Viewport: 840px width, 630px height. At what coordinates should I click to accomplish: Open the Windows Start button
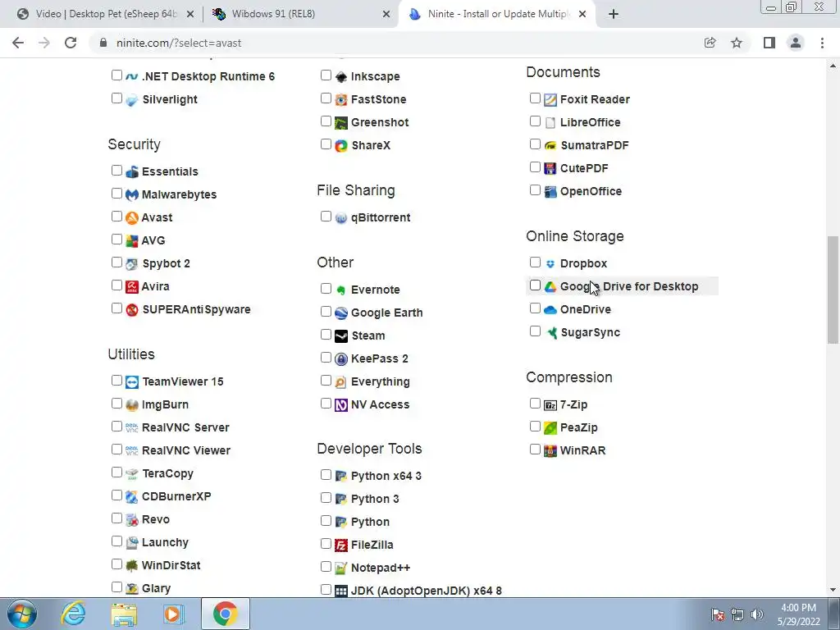(22, 614)
